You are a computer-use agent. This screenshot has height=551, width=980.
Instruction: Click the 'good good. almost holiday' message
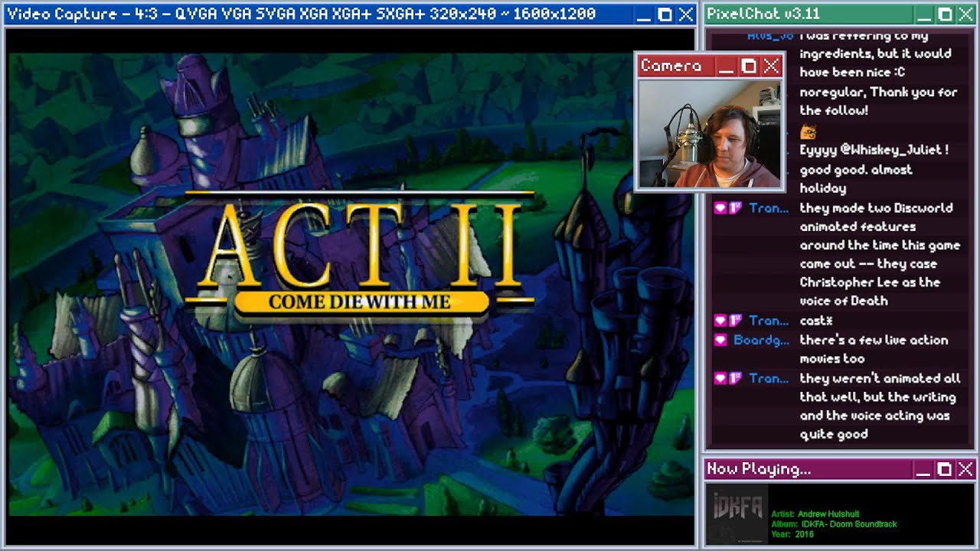coord(856,178)
